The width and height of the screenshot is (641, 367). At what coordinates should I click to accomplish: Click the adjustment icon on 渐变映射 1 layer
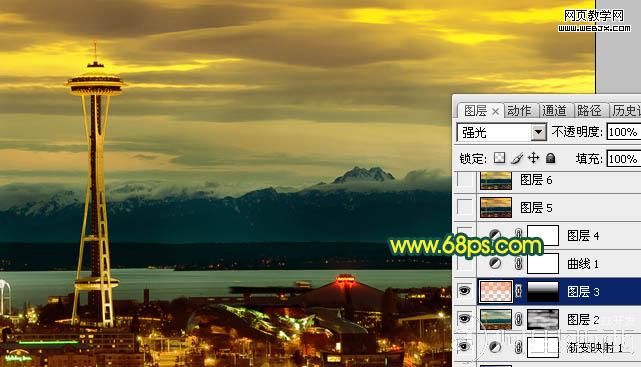pyautogui.click(x=495, y=347)
